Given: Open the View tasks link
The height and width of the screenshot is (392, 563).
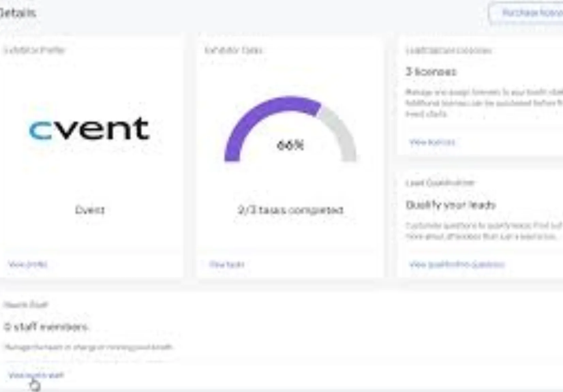Looking at the screenshot, I should coord(227,264).
